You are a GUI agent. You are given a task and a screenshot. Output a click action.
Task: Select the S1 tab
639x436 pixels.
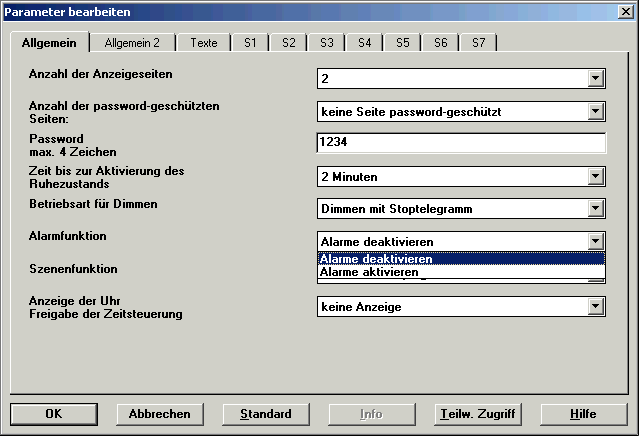click(x=250, y=43)
